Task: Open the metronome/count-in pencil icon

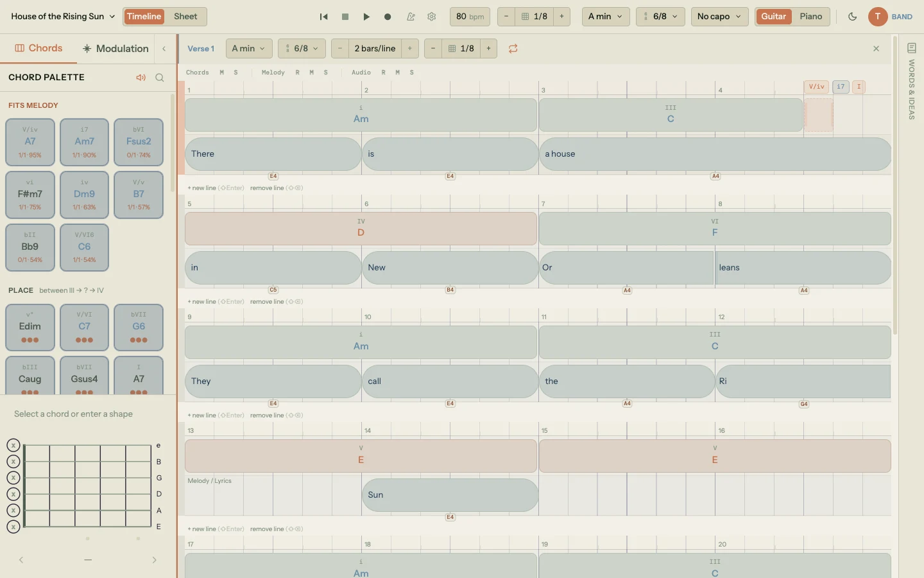Action: point(411,17)
